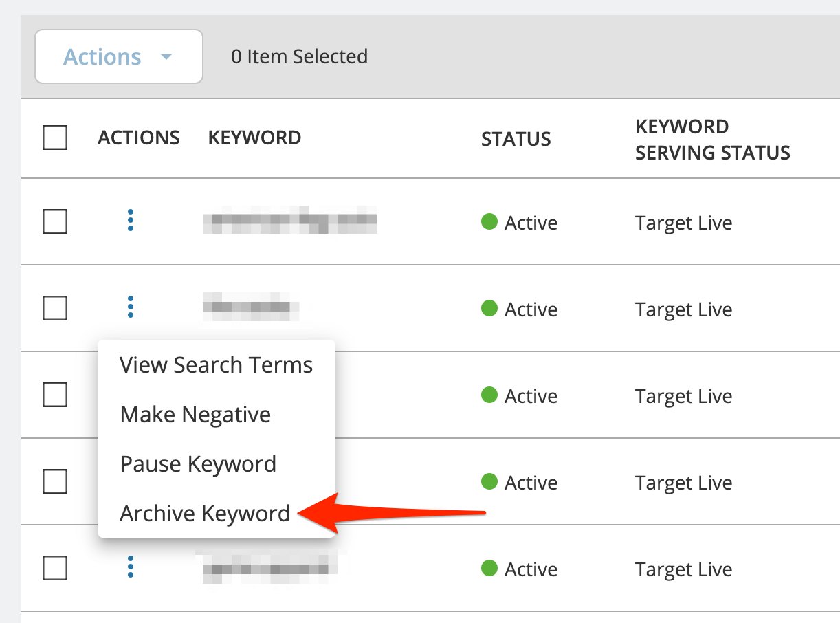
Task: Click the green Active status dot in last row
Action: point(489,569)
